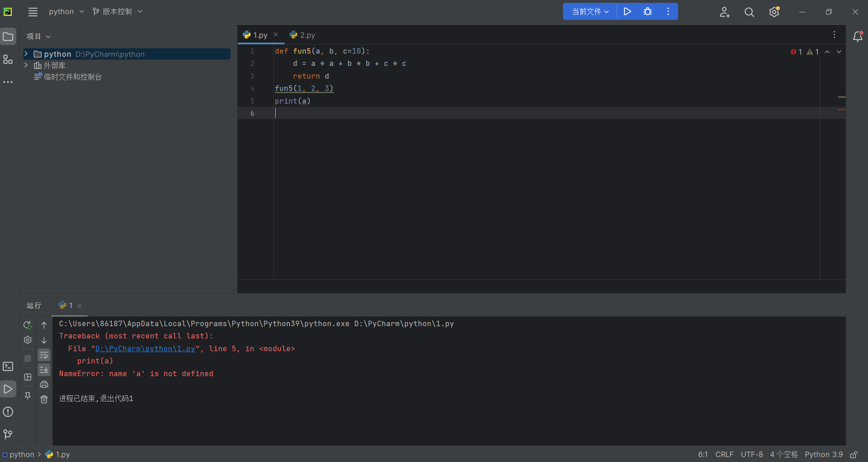Open the D:\PyCharm\python\1.py traceback link
This screenshot has width=868, height=462.
pos(145,348)
